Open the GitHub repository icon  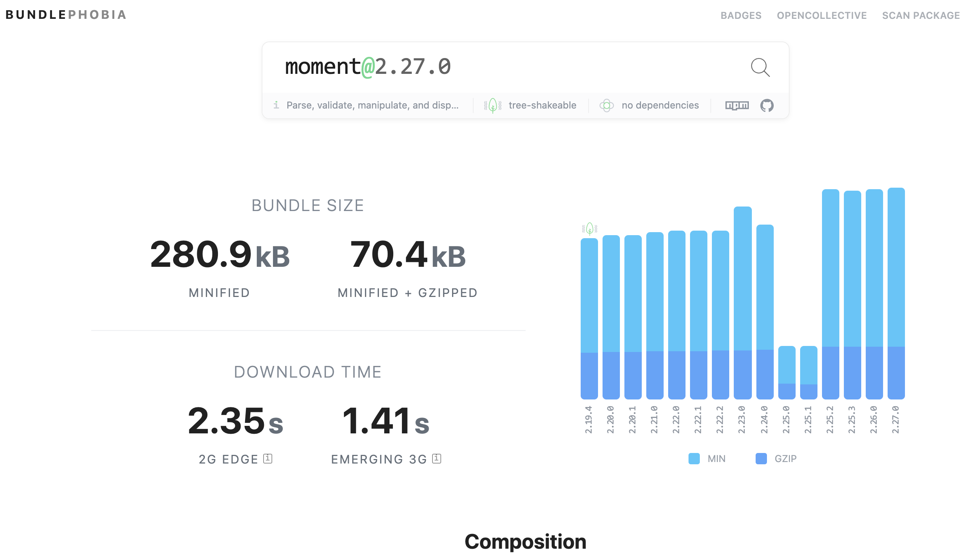pyautogui.click(x=767, y=106)
